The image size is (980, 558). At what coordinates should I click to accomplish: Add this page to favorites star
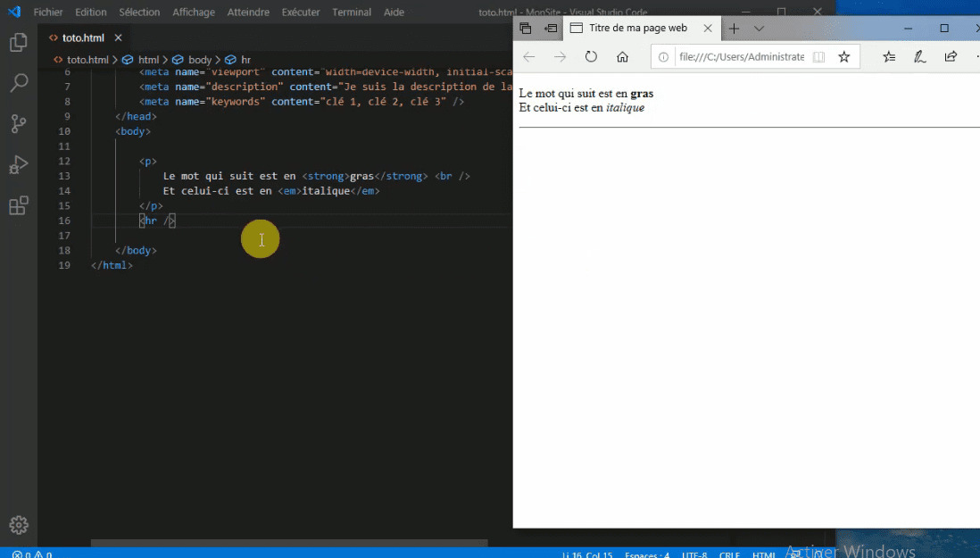pos(843,57)
